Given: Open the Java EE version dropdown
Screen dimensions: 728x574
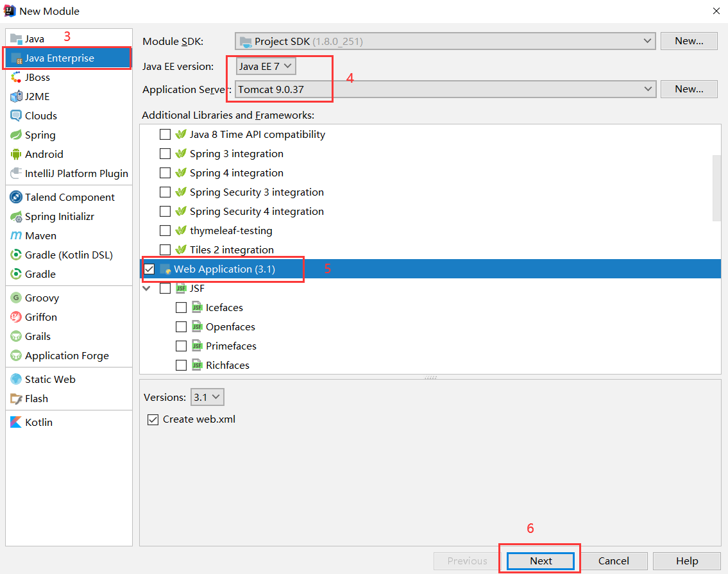Looking at the screenshot, I should (266, 67).
